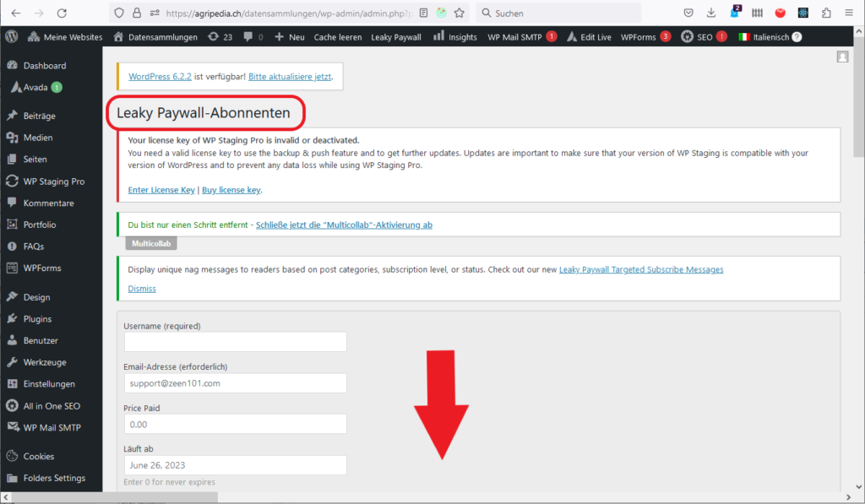Click Edit Live in admin bar
This screenshot has width=865, height=504.
[x=589, y=37]
